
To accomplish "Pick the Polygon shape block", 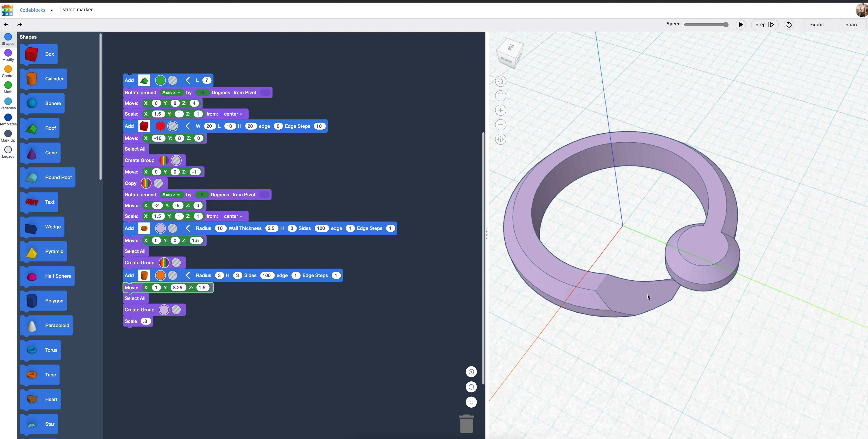I will click(43, 301).
